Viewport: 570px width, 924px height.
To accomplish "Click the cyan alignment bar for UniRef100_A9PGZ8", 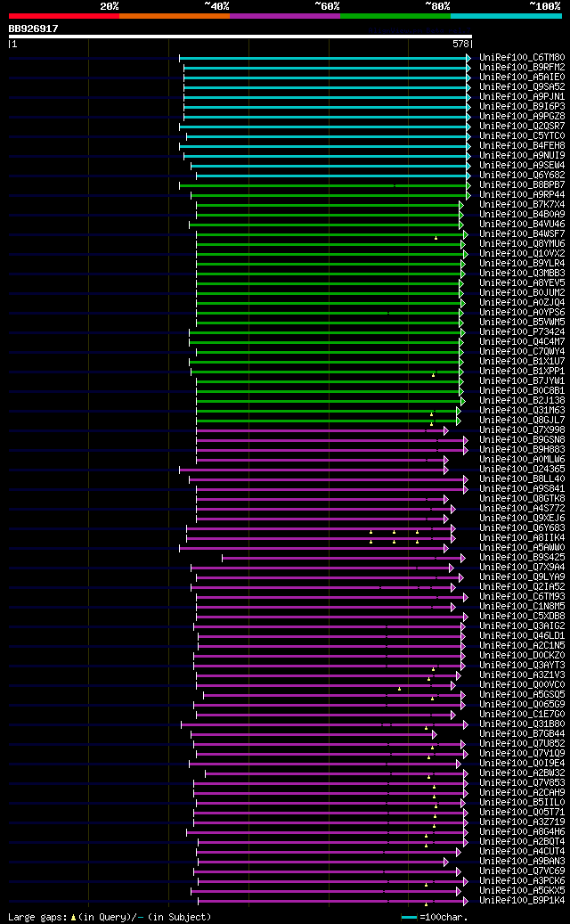I will pyautogui.click(x=325, y=117).
